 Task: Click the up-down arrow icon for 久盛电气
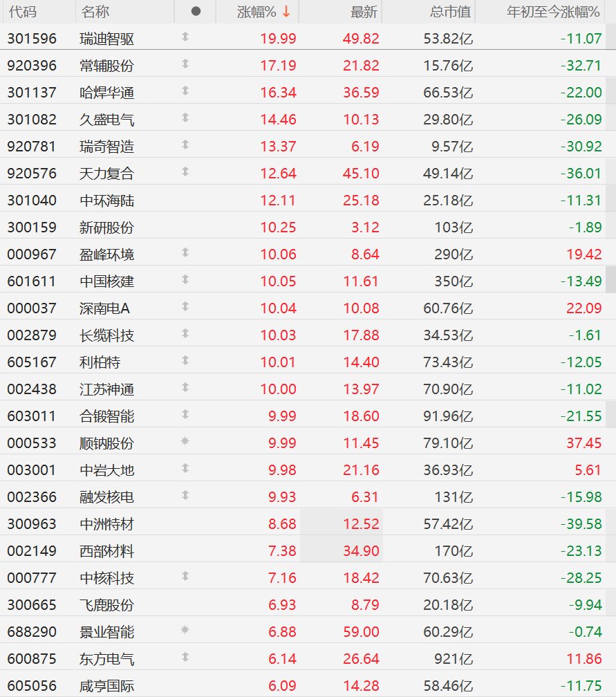pos(185,118)
